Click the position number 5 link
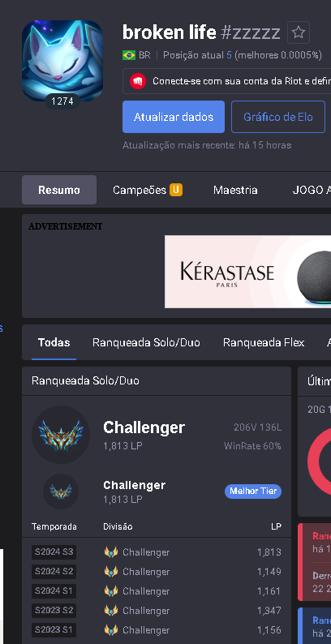The height and width of the screenshot is (644, 331). (x=229, y=55)
